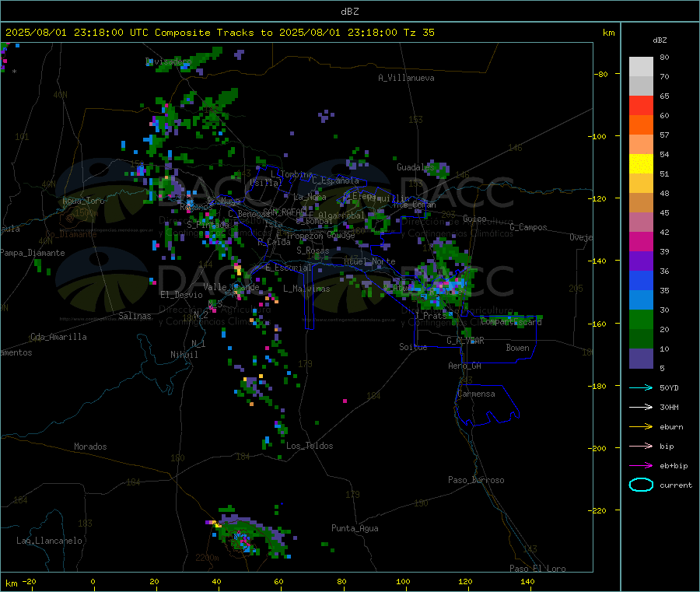This screenshot has width=700, height=592.
Task: Click the cyan 'current' ellipse symbol
Action: pyautogui.click(x=641, y=485)
